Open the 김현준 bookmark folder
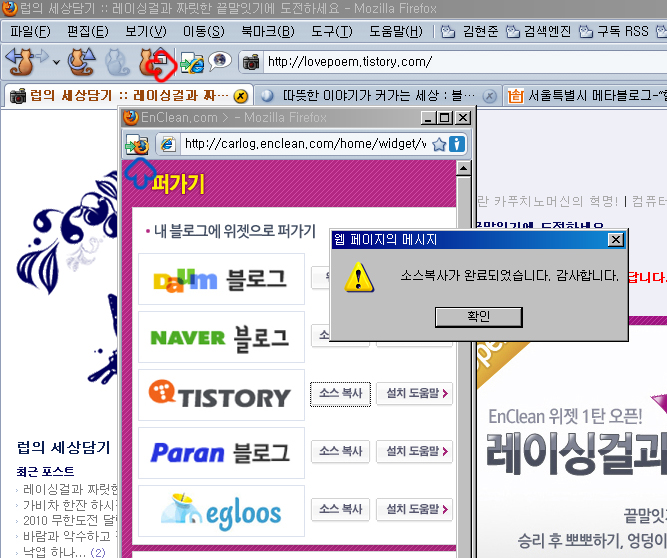 469,31
